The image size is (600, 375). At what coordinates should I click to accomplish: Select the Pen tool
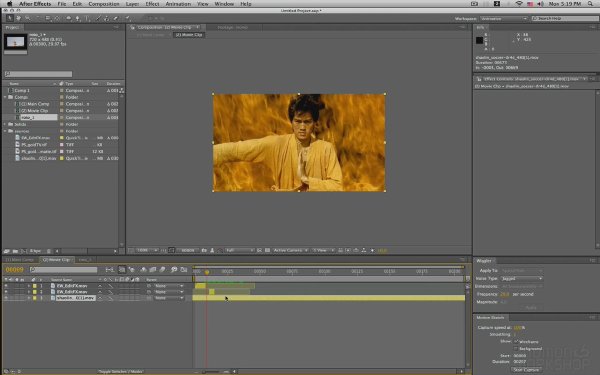coord(78,18)
